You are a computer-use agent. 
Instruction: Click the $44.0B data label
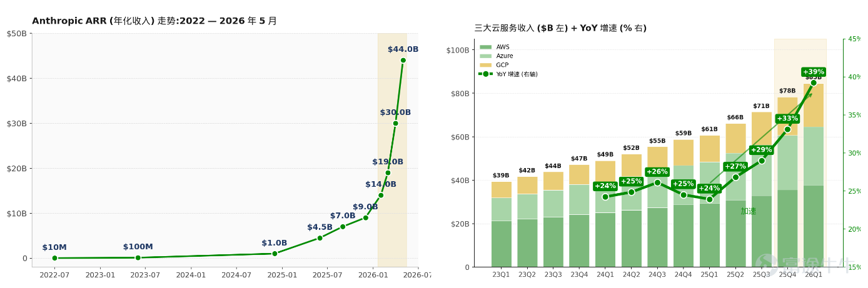403,49
